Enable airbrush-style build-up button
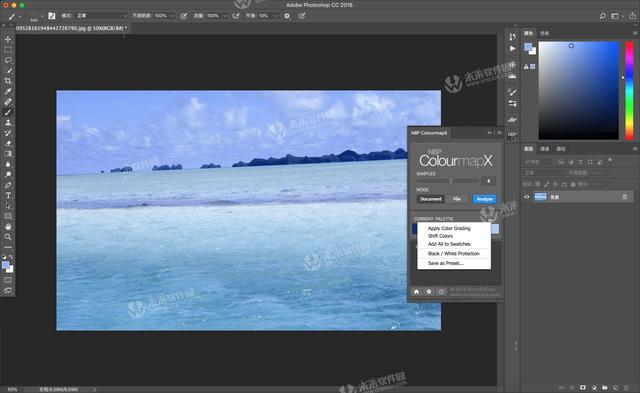Viewport: 640px width, 393px height. click(236, 16)
